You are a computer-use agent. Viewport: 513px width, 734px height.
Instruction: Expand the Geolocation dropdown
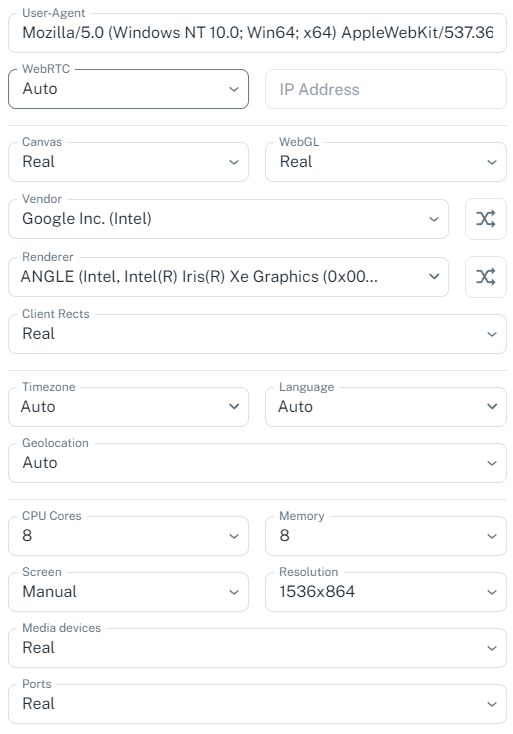click(x=257, y=463)
